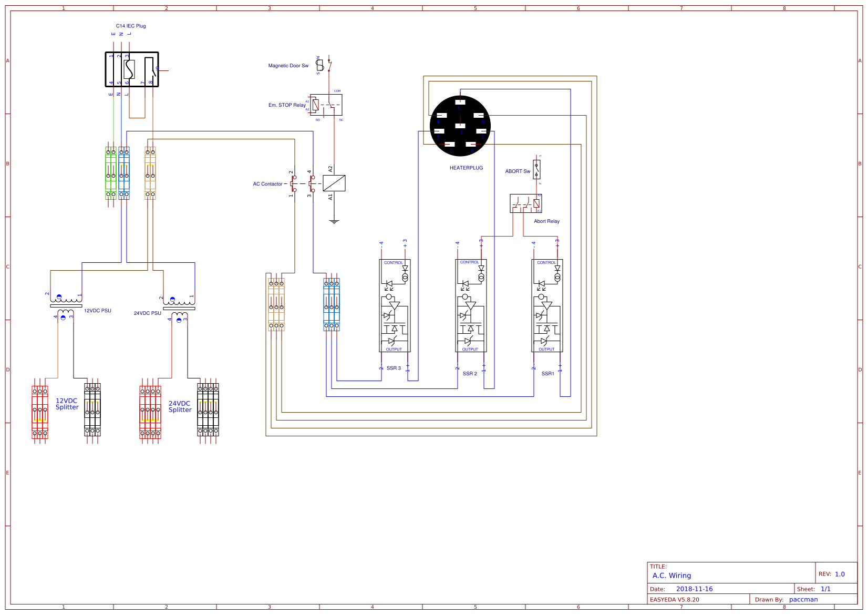The width and height of the screenshot is (868, 615).
Task: Click the SSR1 solid state relay symbol
Action: point(547,305)
